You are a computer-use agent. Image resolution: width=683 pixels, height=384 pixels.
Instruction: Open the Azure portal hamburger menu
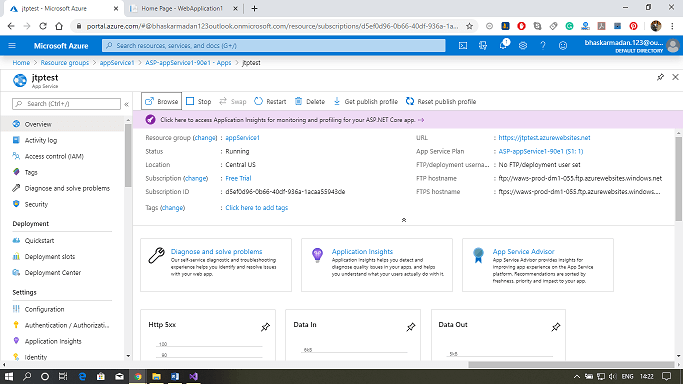[12, 45]
